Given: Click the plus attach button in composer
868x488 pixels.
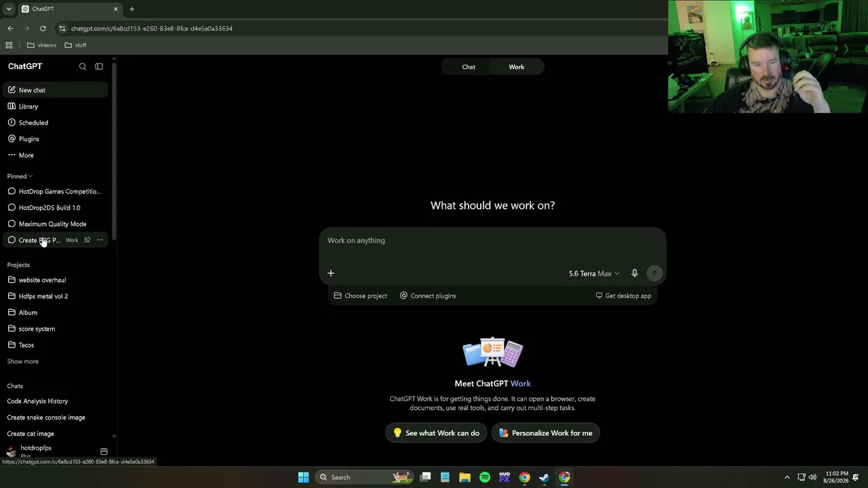Looking at the screenshot, I should click(331, 273).
